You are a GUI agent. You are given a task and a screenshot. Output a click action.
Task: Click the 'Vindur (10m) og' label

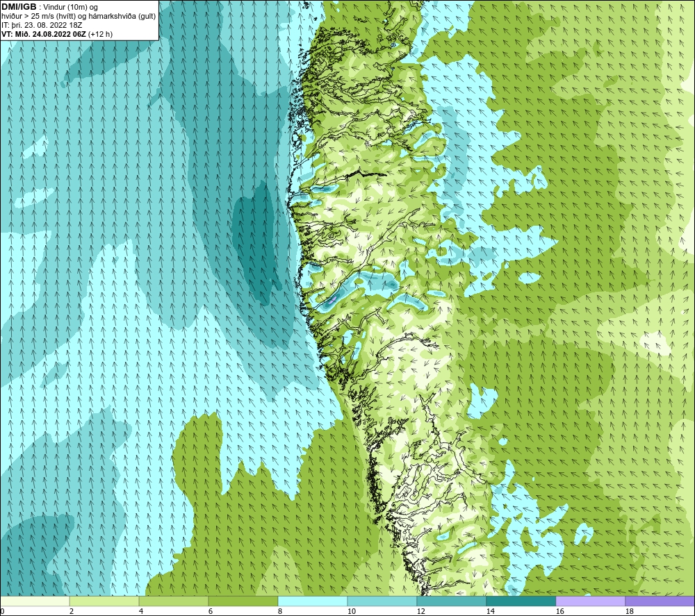click(70, 8)
